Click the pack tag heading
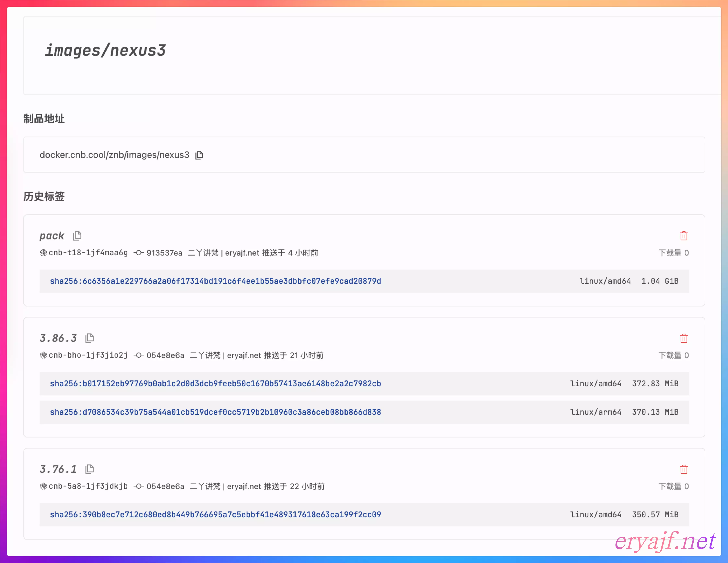728x563 pixels. (52, 236)
